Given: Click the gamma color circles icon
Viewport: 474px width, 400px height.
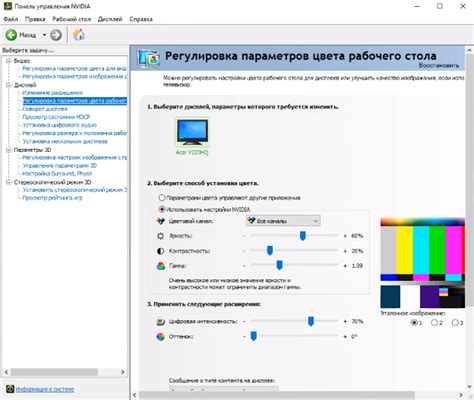Looking at the screenshot, I should [x=161, y=266].
